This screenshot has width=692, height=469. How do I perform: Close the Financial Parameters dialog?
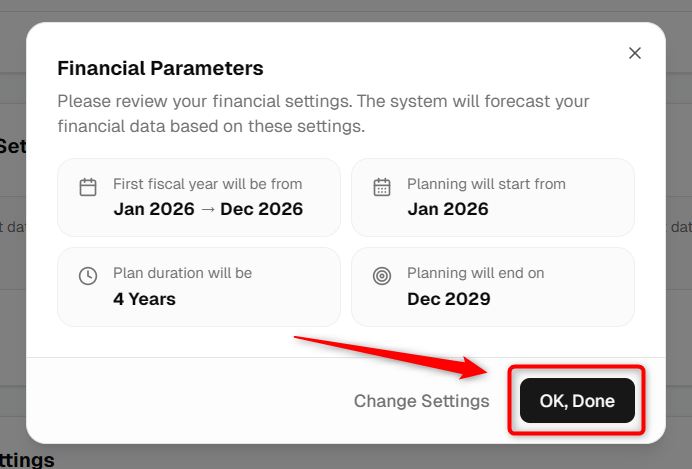[635, 53]
